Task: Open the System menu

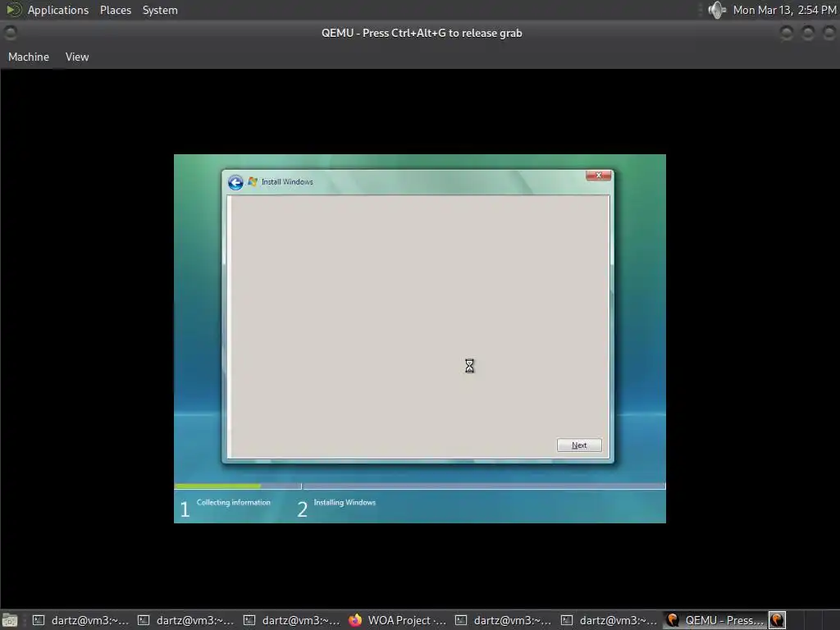Action: pos(160,10)
